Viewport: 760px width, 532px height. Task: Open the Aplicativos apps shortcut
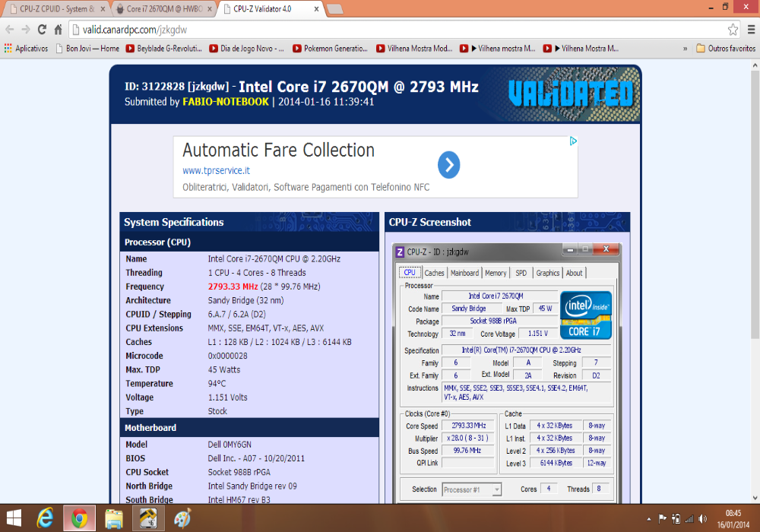coord(26,49)
